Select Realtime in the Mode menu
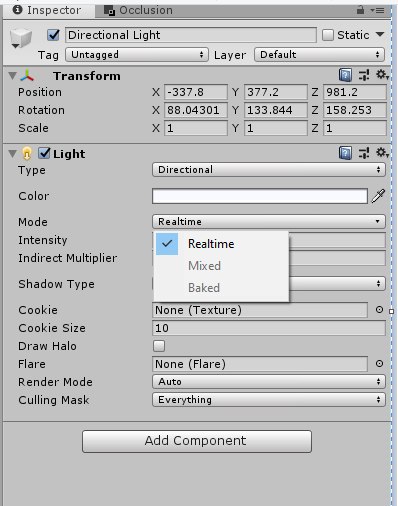Image resolution: width=398 pixels, height=506 pixels. (221, 244)
